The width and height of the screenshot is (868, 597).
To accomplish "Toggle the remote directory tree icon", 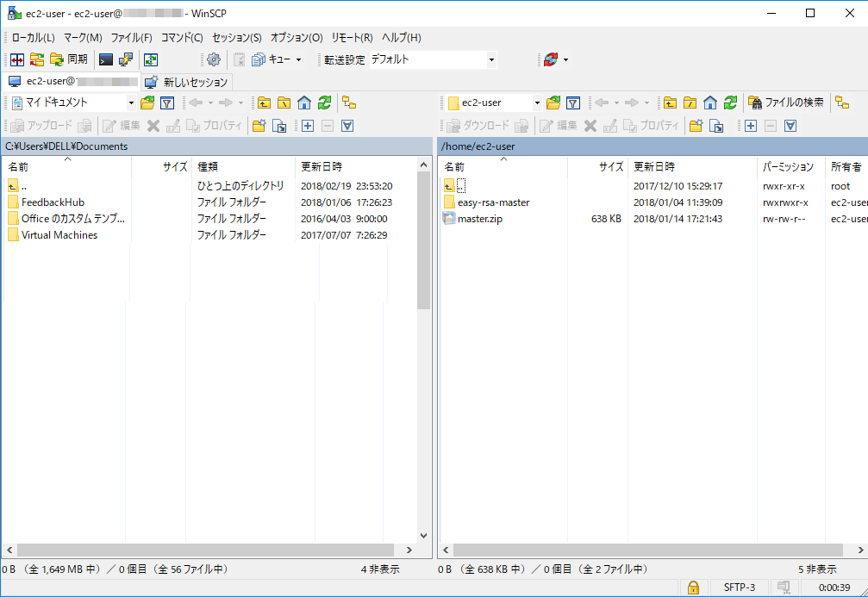I will 842,103.
